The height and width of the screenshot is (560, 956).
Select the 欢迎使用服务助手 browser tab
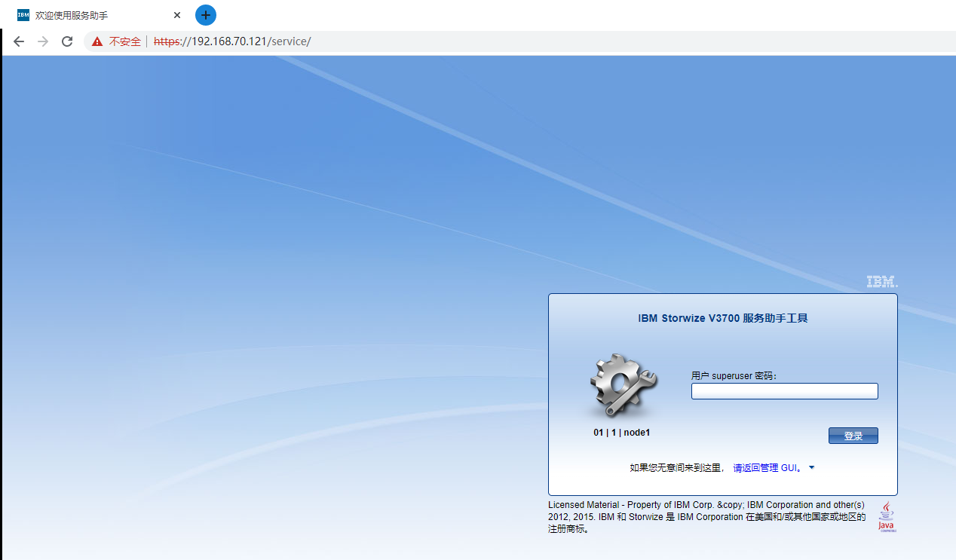pos(98,15)
